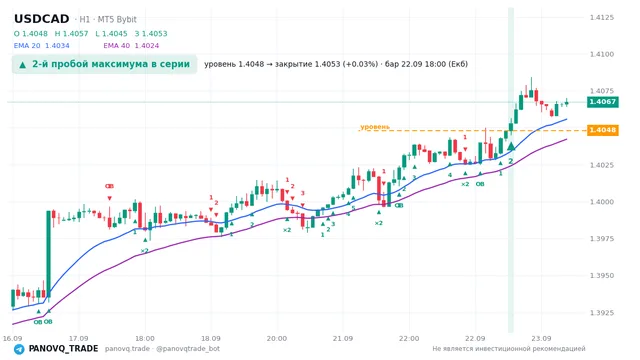
Task: Click the open value O 1.4048
Action: 31,33
